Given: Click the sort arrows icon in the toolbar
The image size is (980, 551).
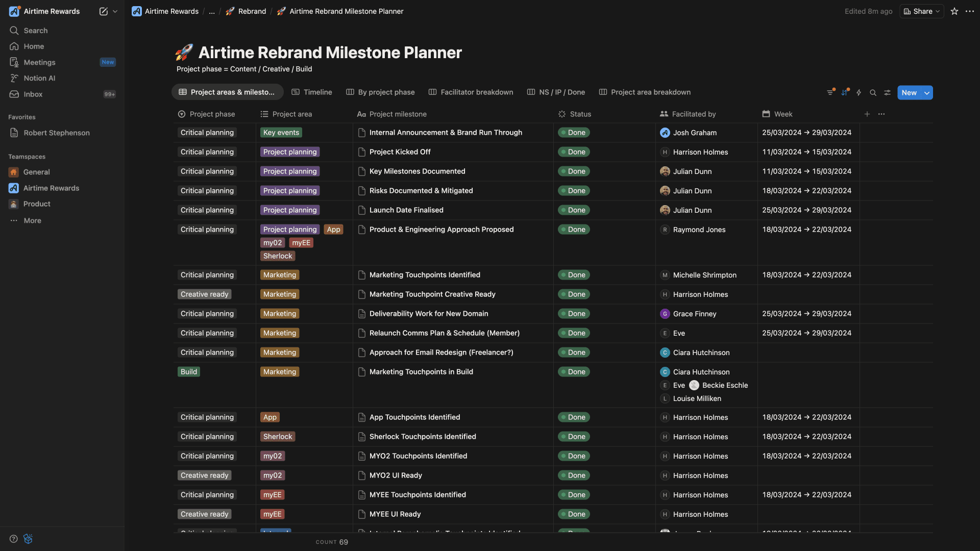Looking at the screenshot, I should [844, 92].
